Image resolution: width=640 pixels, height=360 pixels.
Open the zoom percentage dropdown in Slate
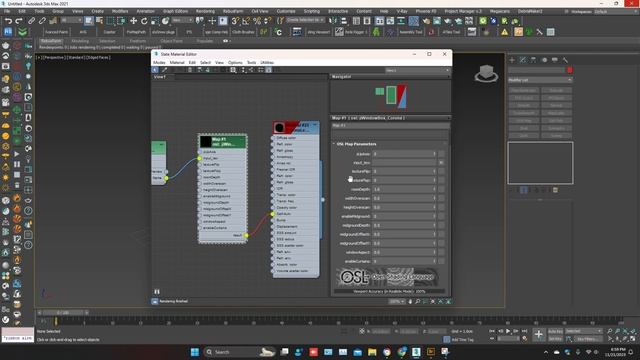click(396, 302)
